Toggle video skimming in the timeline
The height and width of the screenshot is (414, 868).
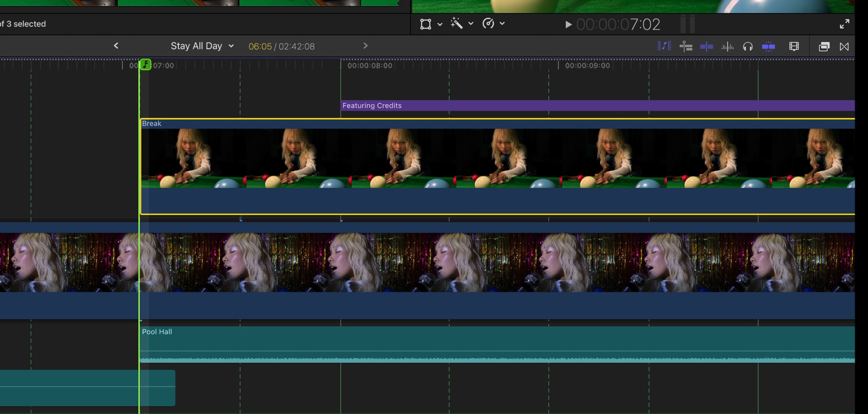(x=706, y=47)
